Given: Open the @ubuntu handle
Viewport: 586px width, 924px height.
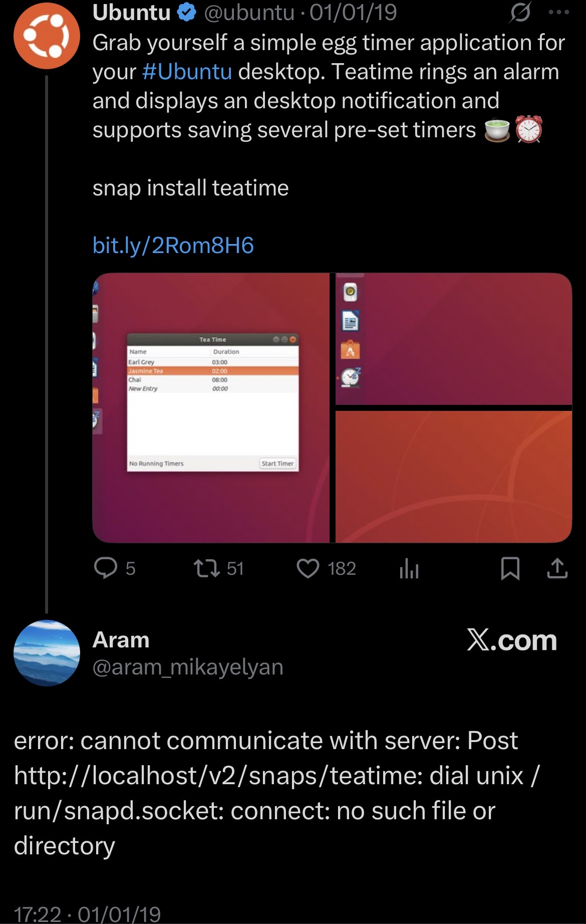Looking at the screenshot, I should point(249,13).
